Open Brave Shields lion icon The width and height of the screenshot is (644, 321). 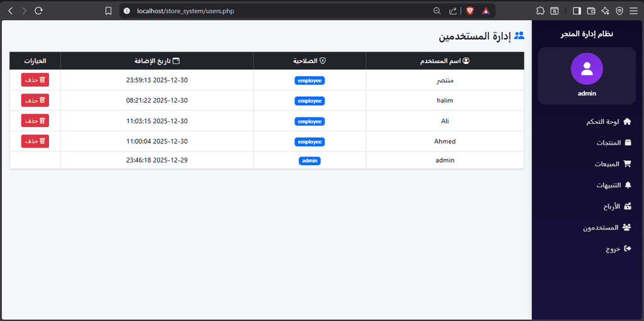(x=470, y=11)
